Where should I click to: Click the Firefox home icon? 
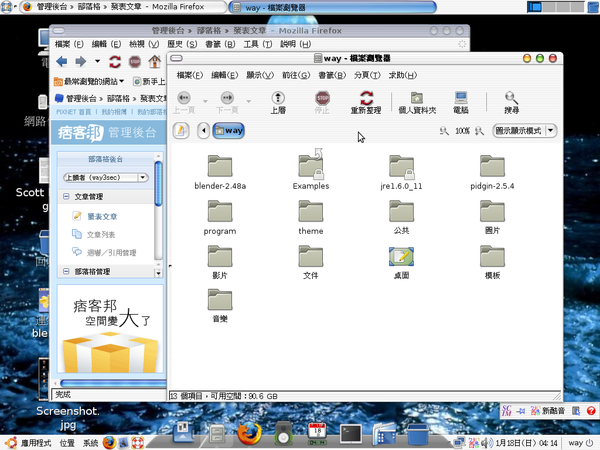tap(155, 62)
